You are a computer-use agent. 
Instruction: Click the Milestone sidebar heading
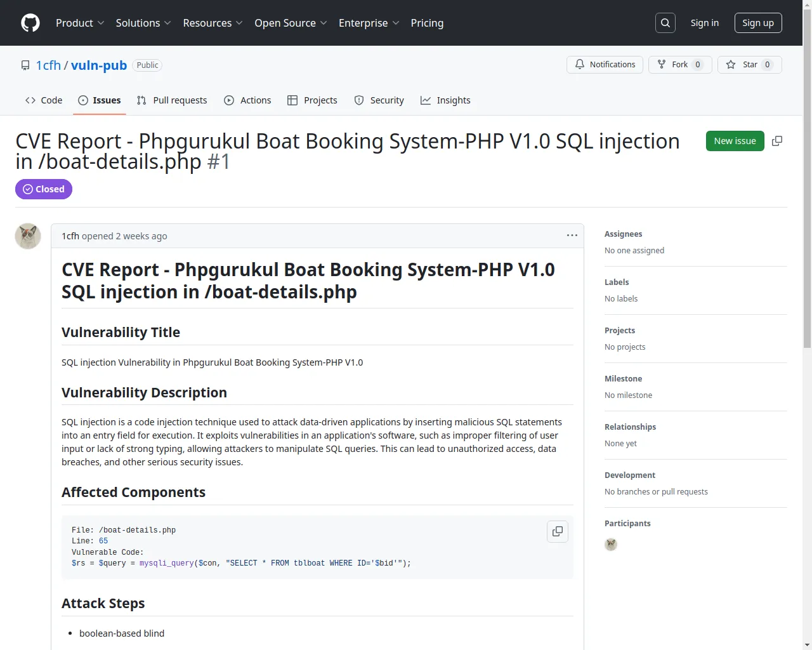624,379
